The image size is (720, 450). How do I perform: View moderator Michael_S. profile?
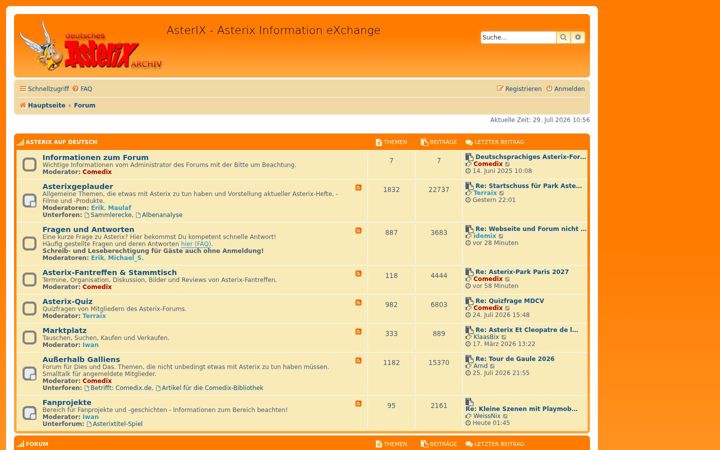pyautogui.click(x=125, y=258)
